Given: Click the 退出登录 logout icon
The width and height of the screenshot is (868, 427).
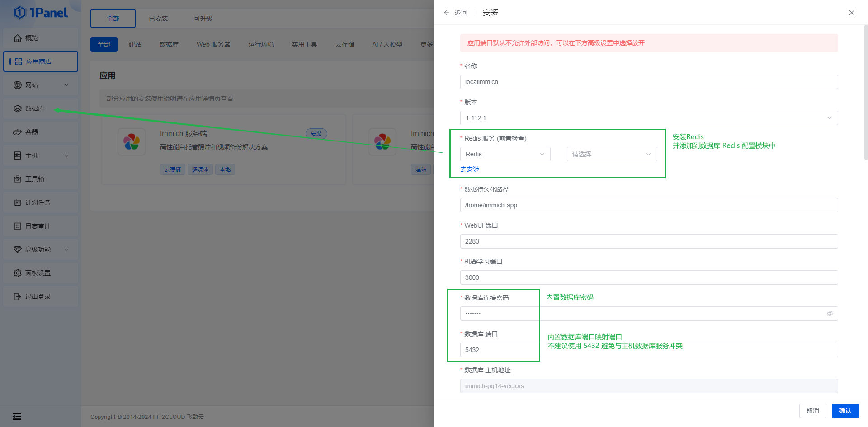Looking at the screenshot, I should [x=18, y=296].
